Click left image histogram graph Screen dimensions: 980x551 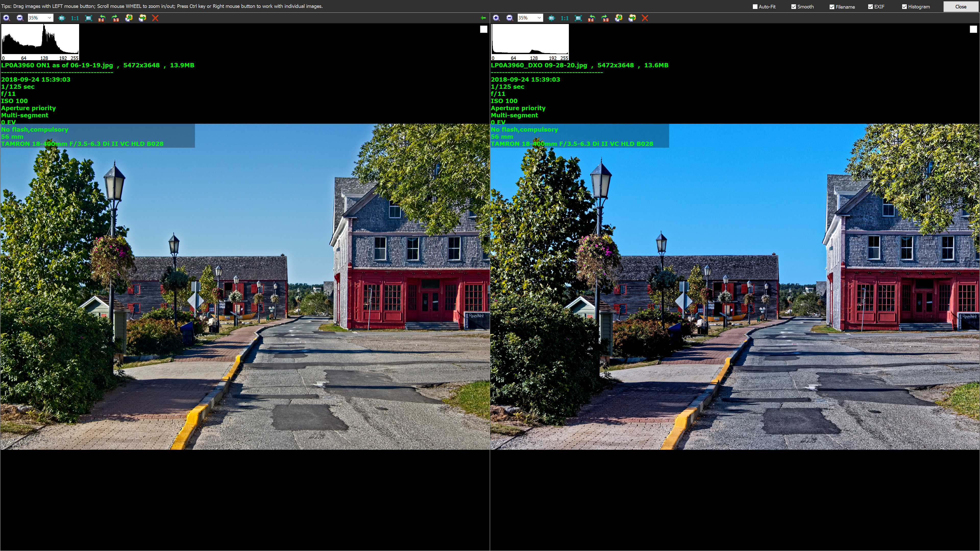[x=40, y=41]
